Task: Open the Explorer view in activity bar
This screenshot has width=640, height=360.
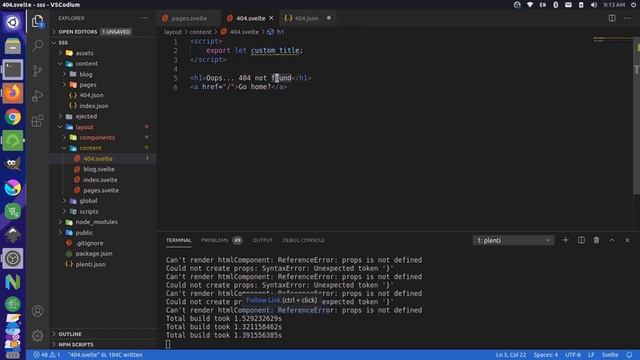Action: [38, 21]
